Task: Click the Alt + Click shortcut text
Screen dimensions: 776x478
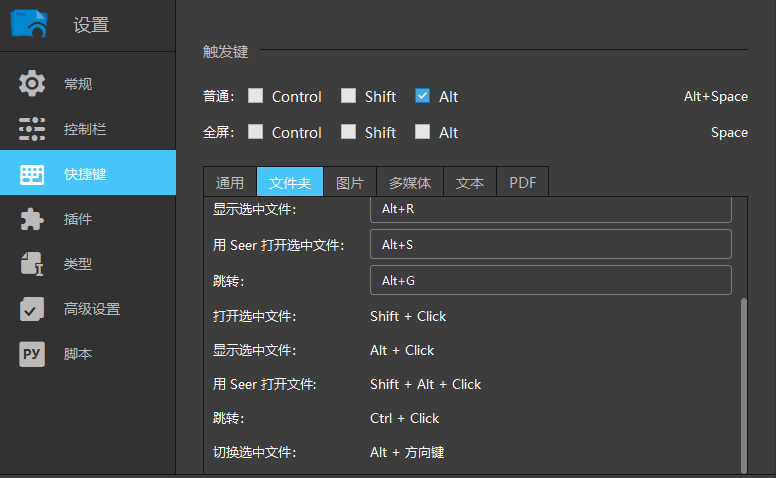Action: [402, 350]
